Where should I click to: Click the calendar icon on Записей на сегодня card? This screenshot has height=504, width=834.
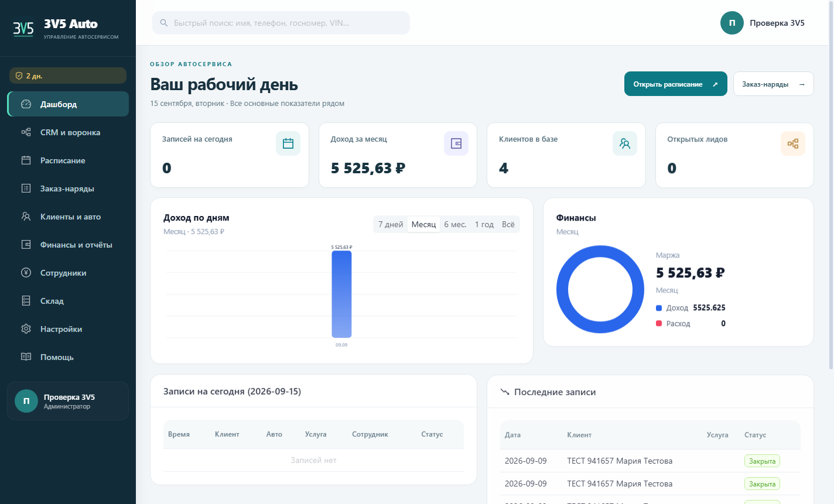click(288, 143)
